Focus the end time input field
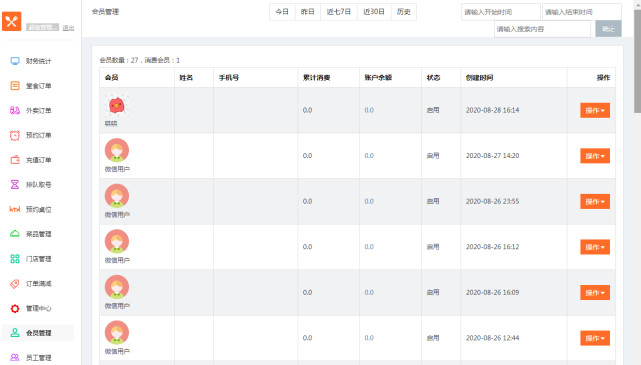Viewport: 641px width, 365px height. (582, 12)
